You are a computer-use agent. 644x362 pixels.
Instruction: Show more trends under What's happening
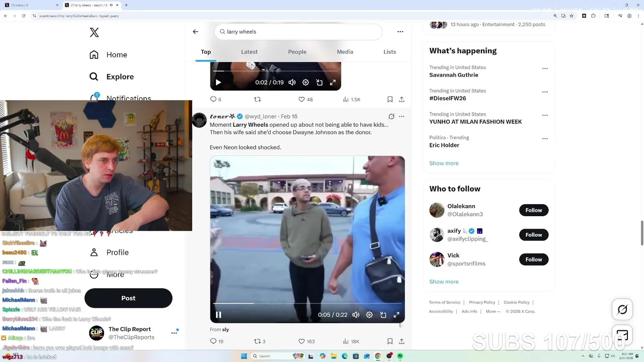444,163
